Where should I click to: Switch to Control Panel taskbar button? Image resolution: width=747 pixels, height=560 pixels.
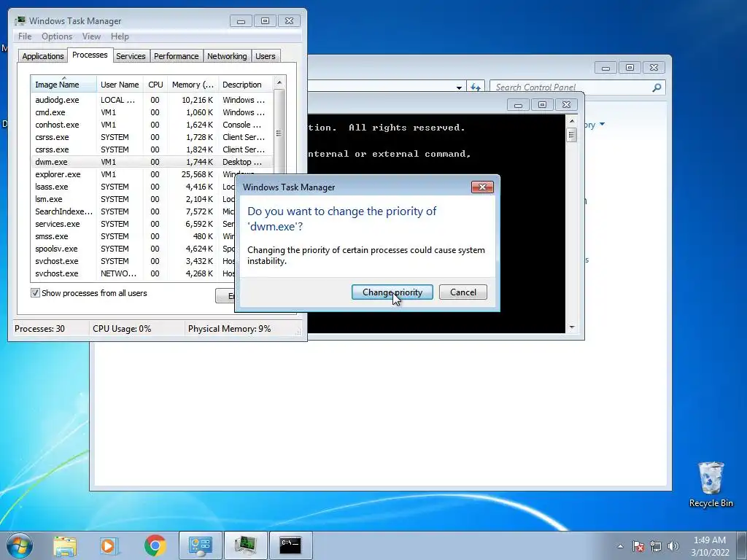click(x=200, y=545)
